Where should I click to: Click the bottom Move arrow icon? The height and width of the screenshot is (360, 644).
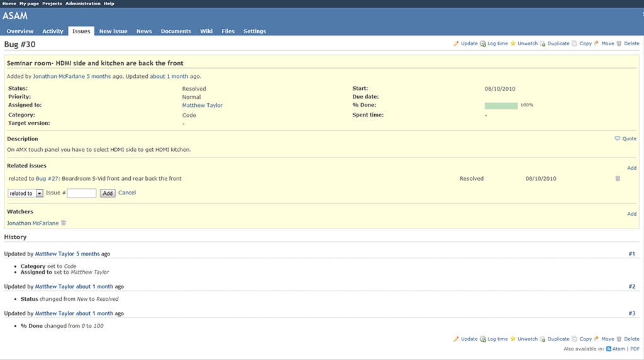pos(596,339)
